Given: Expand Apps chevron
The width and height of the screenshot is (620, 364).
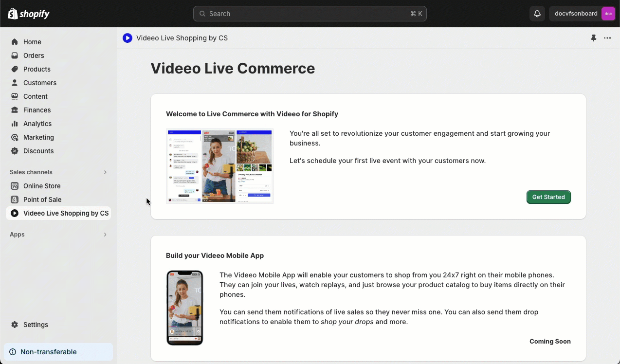Looking at the screenshot, I should (105, 235).
